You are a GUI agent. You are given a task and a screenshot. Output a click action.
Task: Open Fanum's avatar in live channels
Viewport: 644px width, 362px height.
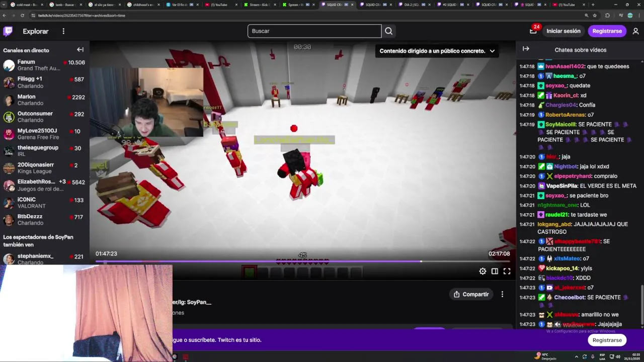pos(9,65)
